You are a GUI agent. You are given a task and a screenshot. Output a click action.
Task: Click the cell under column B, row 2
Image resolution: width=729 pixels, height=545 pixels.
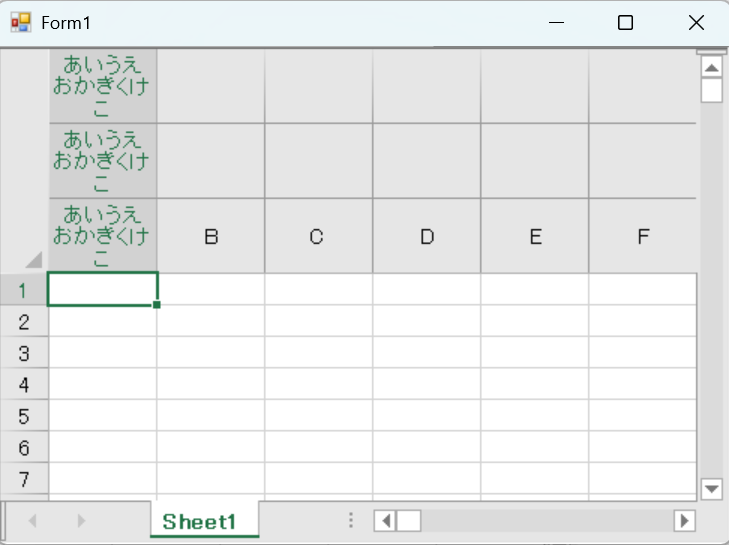pyautogui.click(x=211, y=321)
